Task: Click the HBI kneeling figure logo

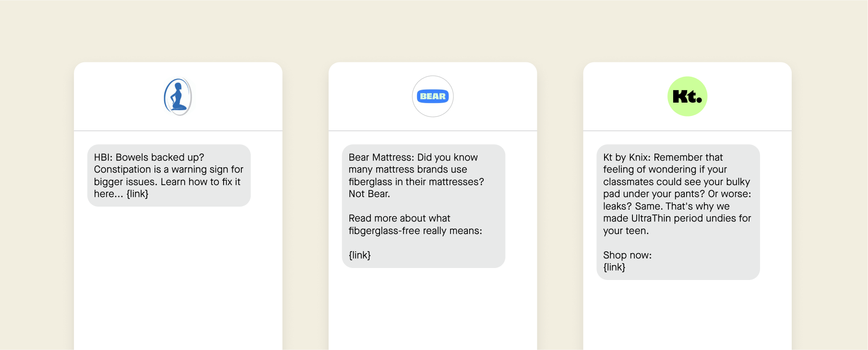Action: click(x=178, y=96)
